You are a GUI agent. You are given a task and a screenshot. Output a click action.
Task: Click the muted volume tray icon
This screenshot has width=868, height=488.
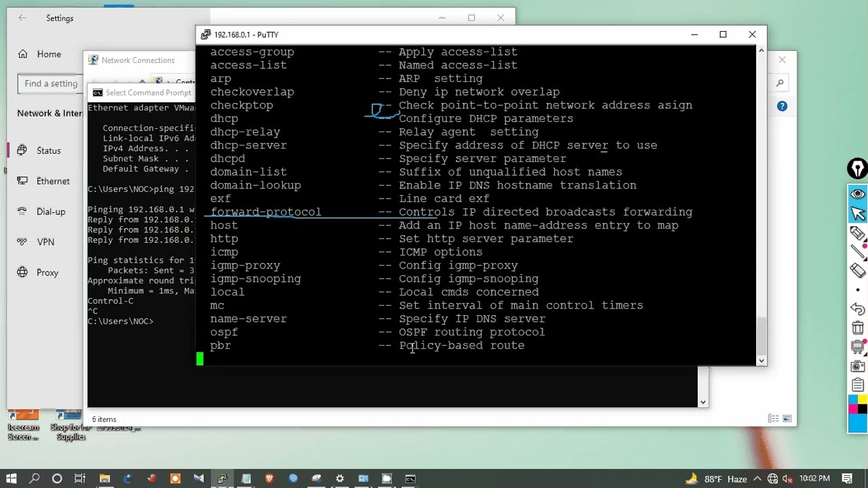786,479
